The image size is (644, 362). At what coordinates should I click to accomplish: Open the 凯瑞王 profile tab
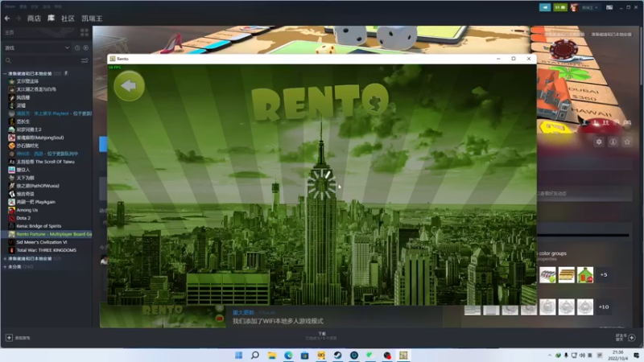[x=92, y=19]
